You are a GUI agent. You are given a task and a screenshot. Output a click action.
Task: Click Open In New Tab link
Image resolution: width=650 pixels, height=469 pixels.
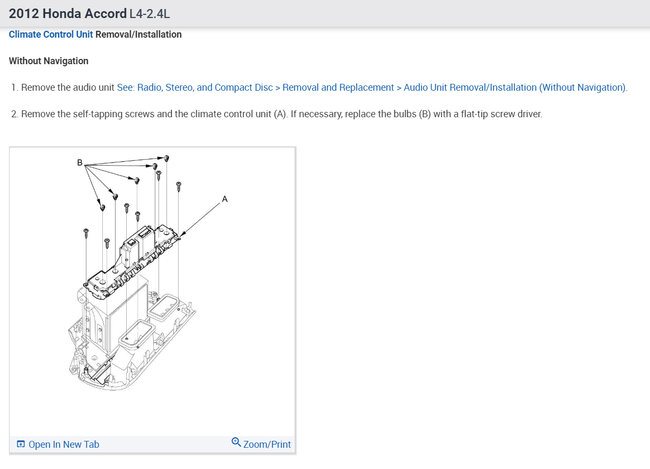pos(63,445)
